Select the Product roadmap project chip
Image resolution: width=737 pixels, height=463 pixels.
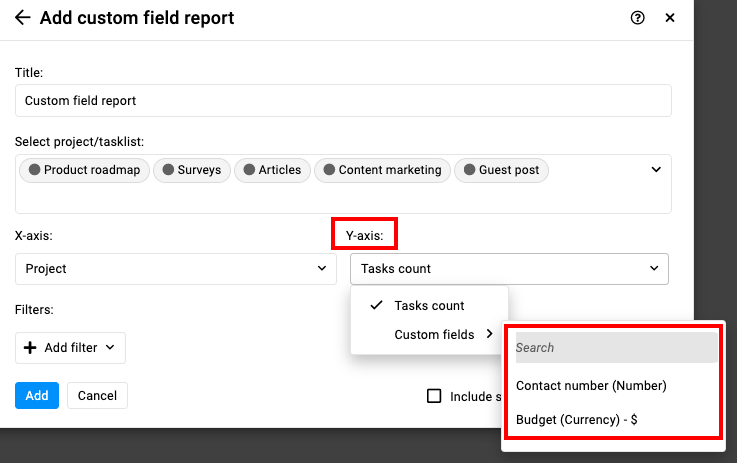[x=85, y=170]
